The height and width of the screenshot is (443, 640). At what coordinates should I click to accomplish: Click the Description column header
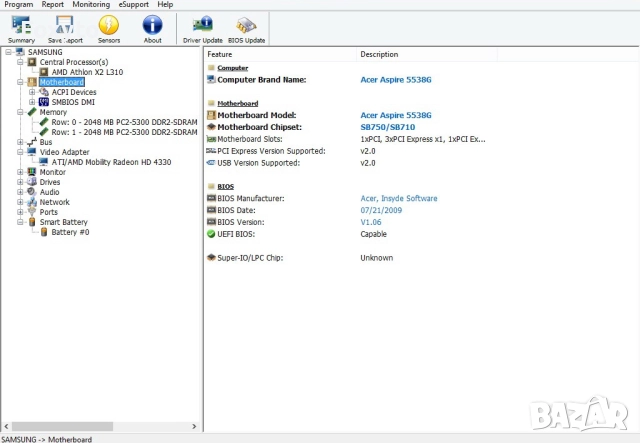[427, 54]
